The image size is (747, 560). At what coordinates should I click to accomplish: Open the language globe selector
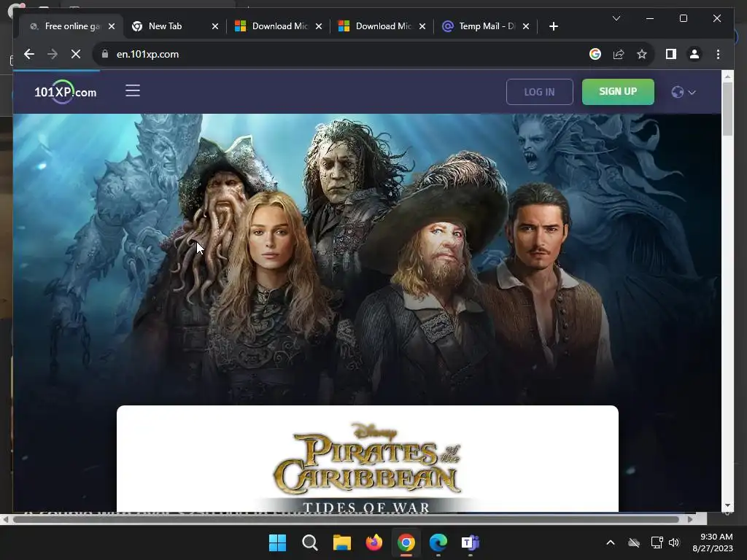coord(684,92)
